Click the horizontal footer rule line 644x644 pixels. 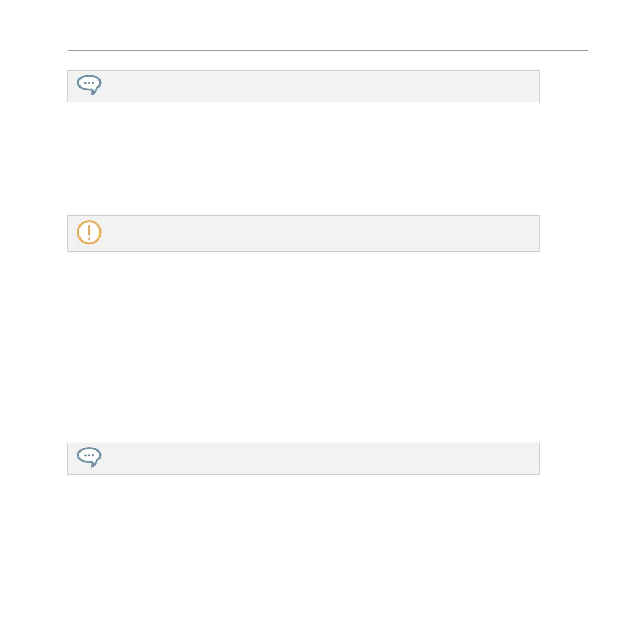click(328, 607)
